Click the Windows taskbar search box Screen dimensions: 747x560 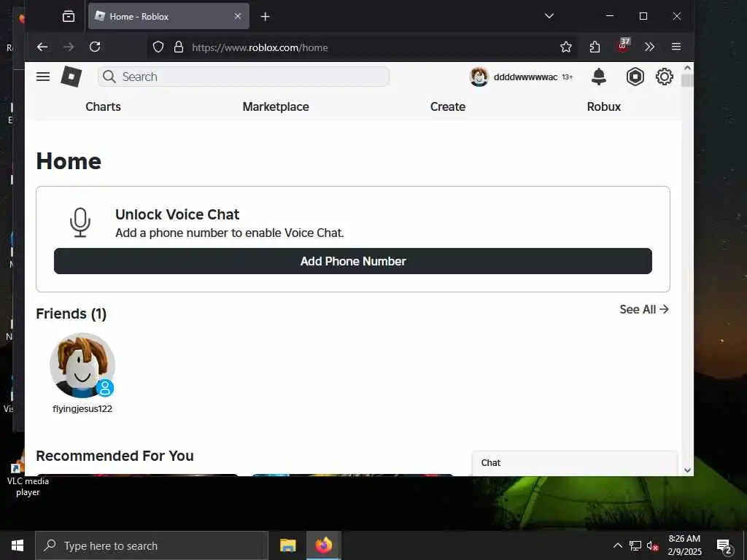(152, 545)
